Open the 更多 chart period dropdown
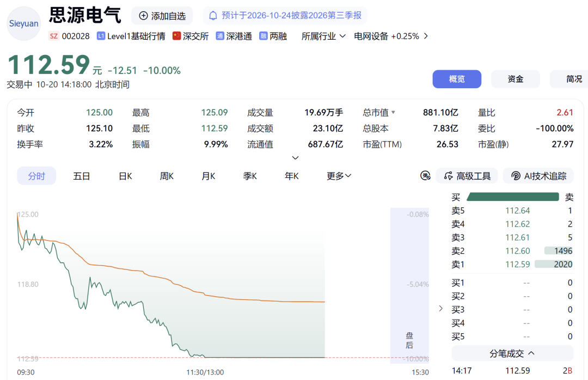This screenshot has height=380, width=588. (x=339, y=175)
